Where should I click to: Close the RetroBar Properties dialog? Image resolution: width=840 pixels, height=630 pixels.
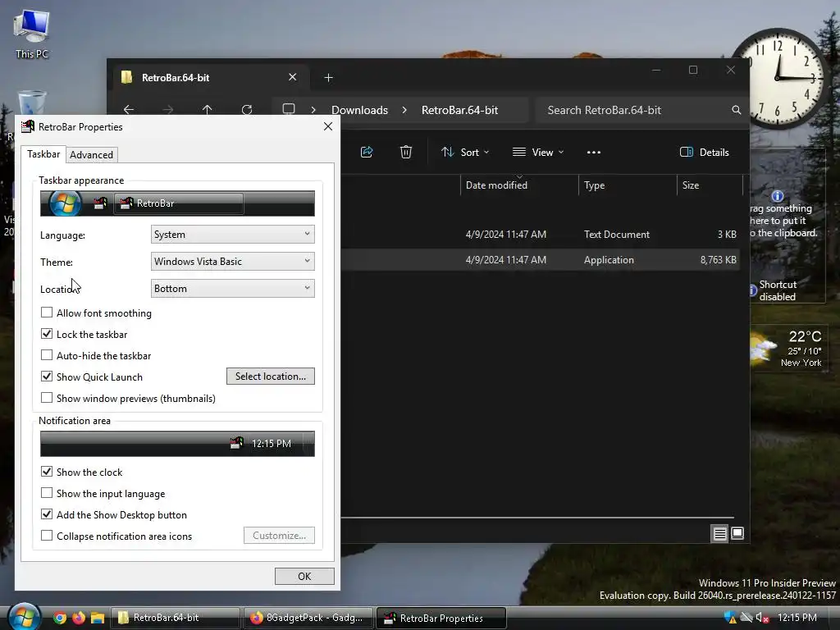328,126
